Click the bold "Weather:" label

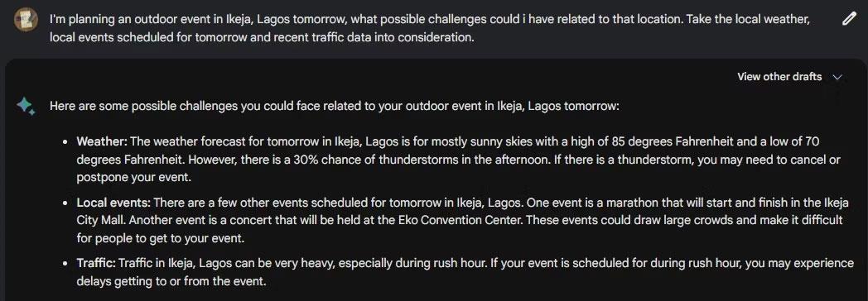[102, 141]
